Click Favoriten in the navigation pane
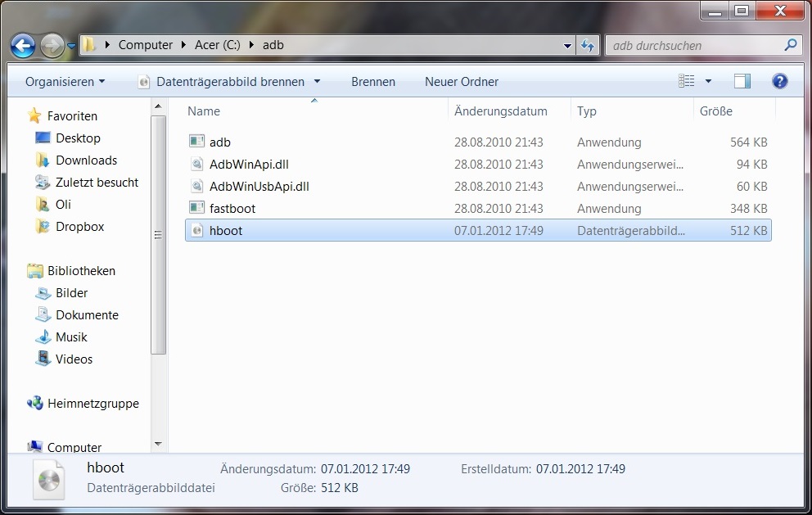Image resolution: width=812 pixels, height=515 pixels. (72, 116)
